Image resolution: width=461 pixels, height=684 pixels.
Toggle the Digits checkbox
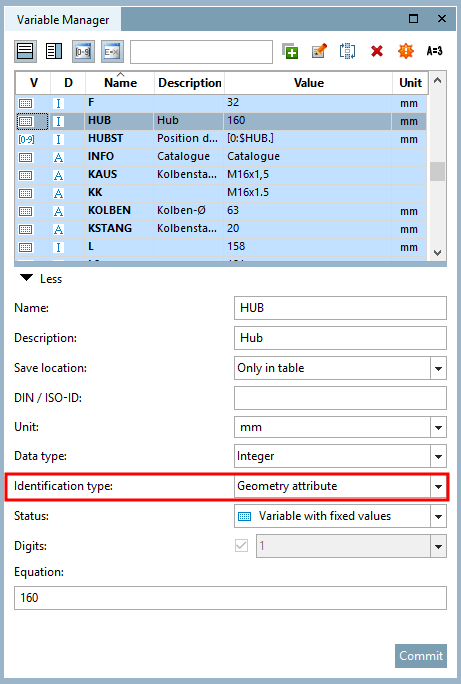[241, 546]
